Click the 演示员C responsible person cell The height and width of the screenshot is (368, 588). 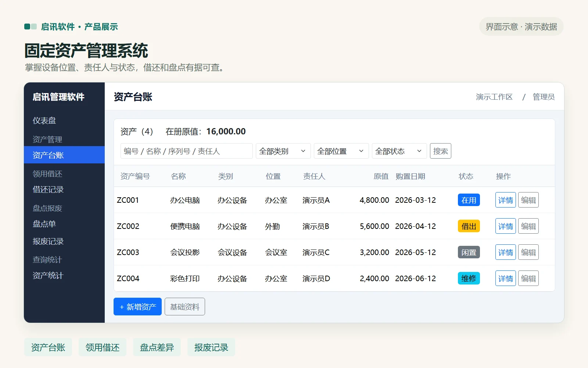point(316,252)
